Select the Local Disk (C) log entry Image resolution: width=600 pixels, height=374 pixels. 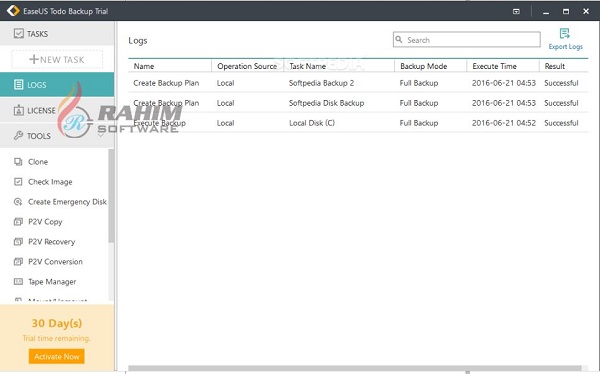(x=358, y=123)
